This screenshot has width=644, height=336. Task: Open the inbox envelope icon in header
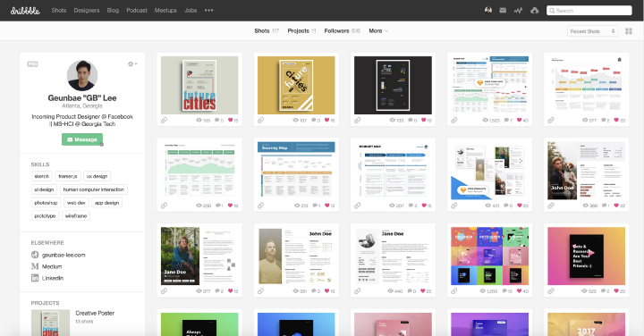503,10
